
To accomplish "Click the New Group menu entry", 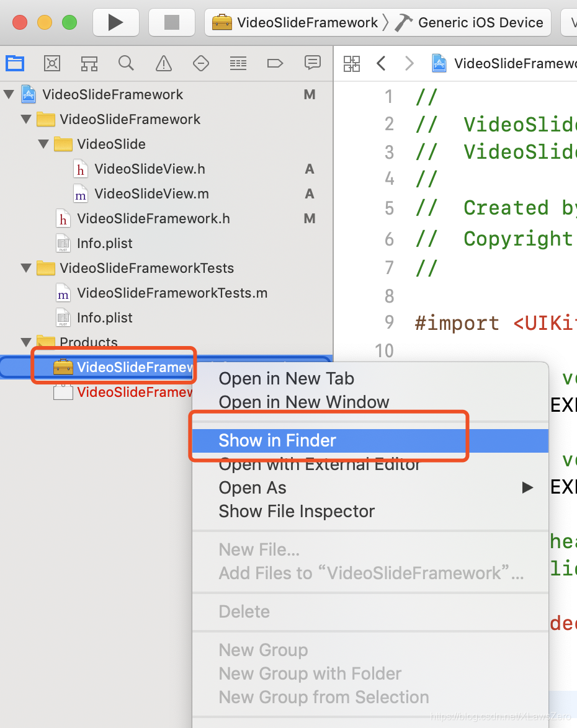I will 370,650.
